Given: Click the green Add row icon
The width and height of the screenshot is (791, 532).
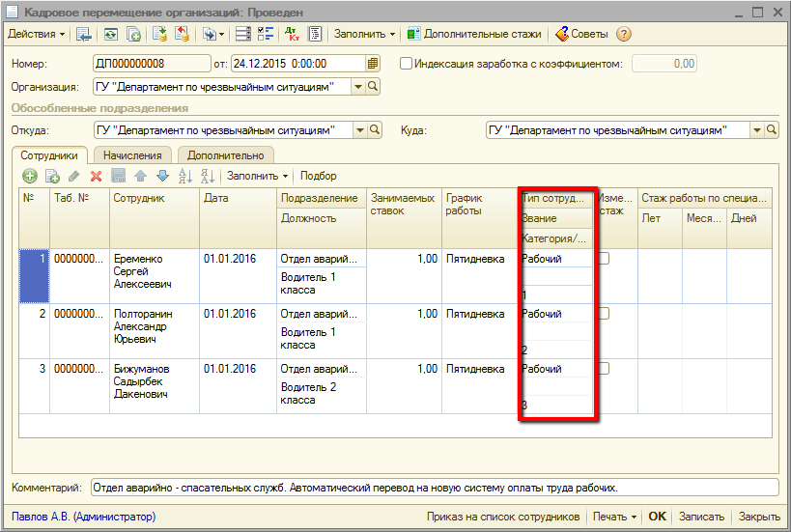Looking at the screenshot, I should coord(30,176).
